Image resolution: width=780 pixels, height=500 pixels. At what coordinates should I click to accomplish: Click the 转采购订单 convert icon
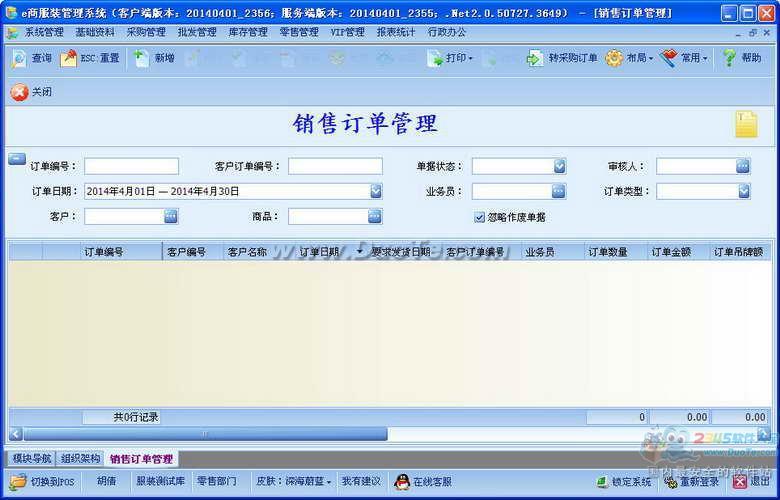535,58
